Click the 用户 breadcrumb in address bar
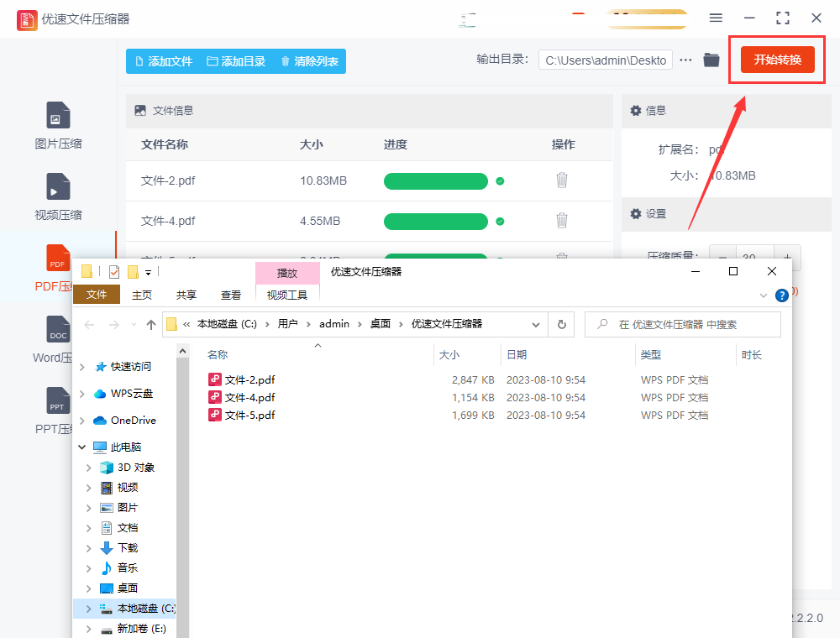The width and height of the screenshot is (840, 638). [287, 324]
